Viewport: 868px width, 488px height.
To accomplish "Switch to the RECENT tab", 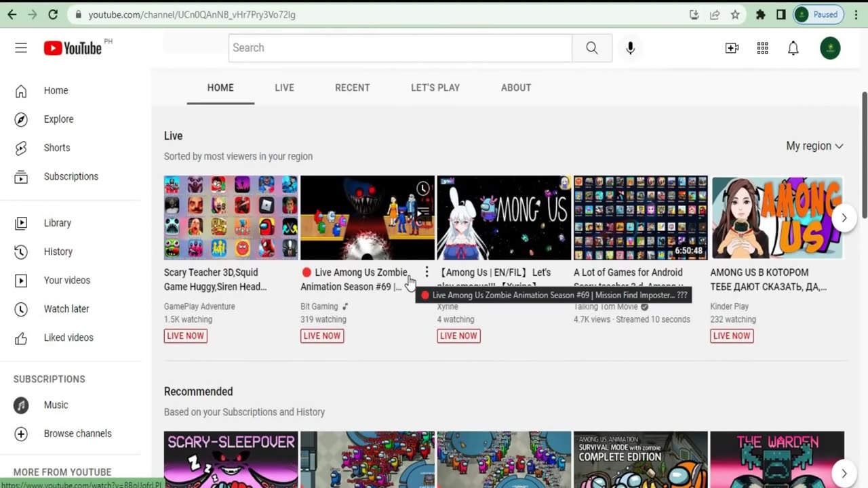I will pyautogui.click(x=353, y=87).
